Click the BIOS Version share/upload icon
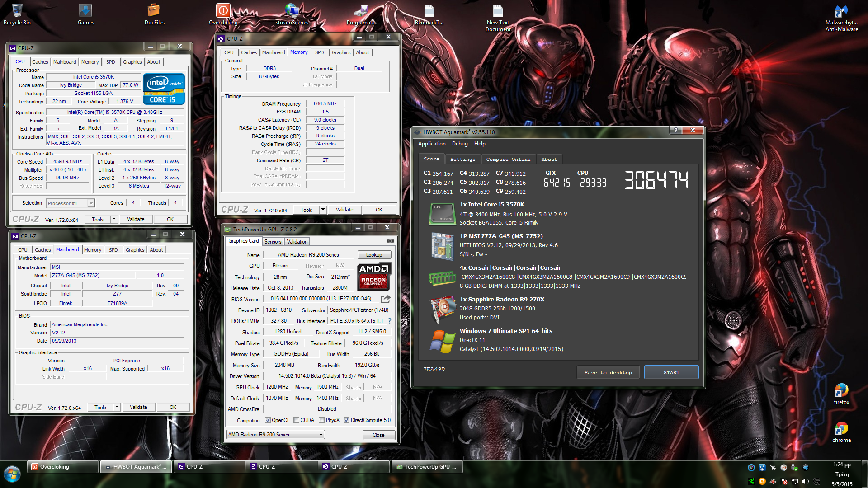Screen dimensions: 868x488 point(386,299)
